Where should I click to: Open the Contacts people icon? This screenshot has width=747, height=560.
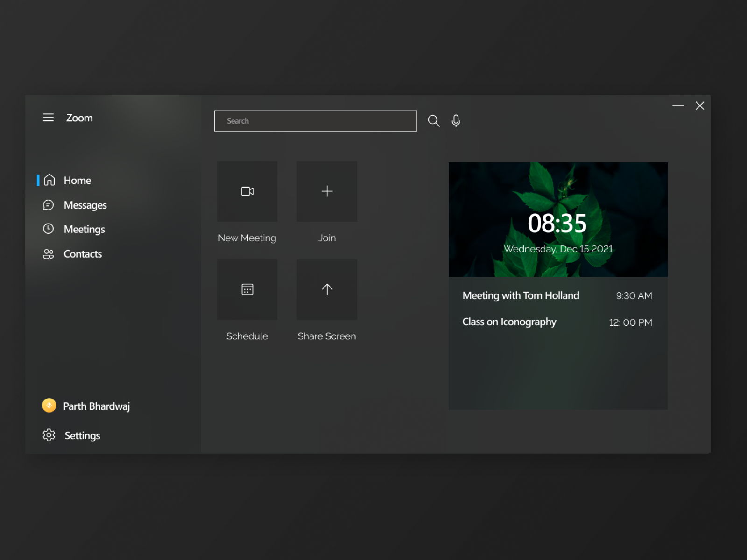click(x=49, y=253)
